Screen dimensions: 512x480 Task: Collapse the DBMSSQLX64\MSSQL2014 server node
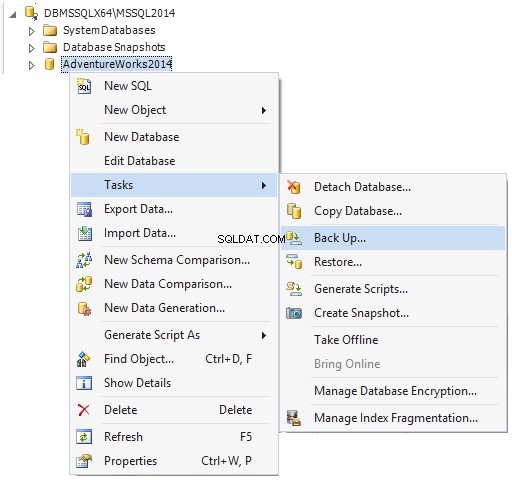click(13, 15)
